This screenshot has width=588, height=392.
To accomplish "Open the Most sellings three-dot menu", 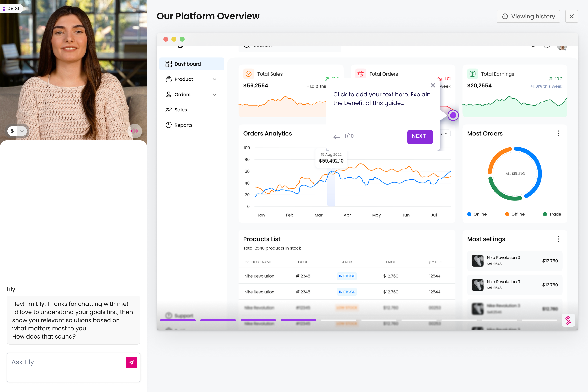I will click(x=559, y=239).
